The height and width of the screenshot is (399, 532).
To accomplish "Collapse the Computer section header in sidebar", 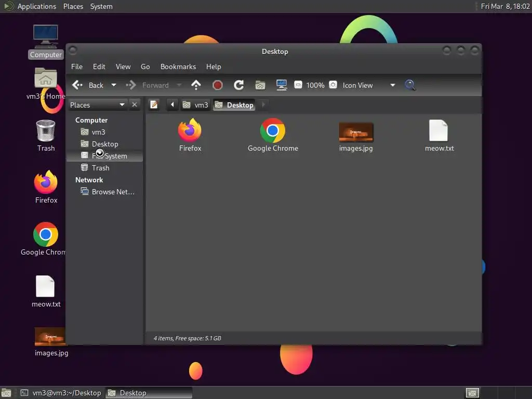I will tap(91, 120).
